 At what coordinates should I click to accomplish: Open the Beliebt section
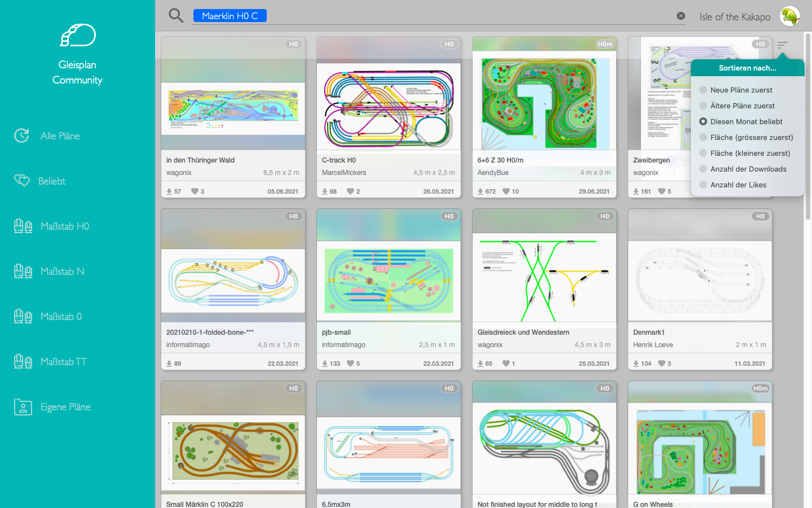coord(52,181)
